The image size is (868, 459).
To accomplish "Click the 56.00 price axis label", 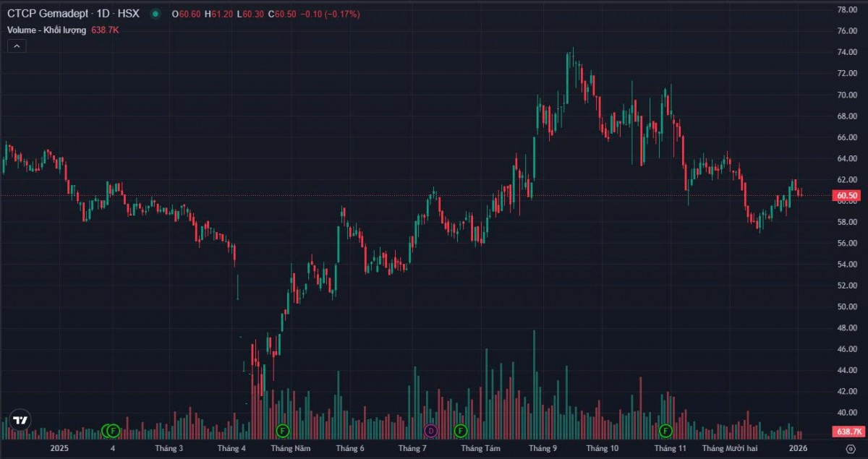I will tap(846, 243).
